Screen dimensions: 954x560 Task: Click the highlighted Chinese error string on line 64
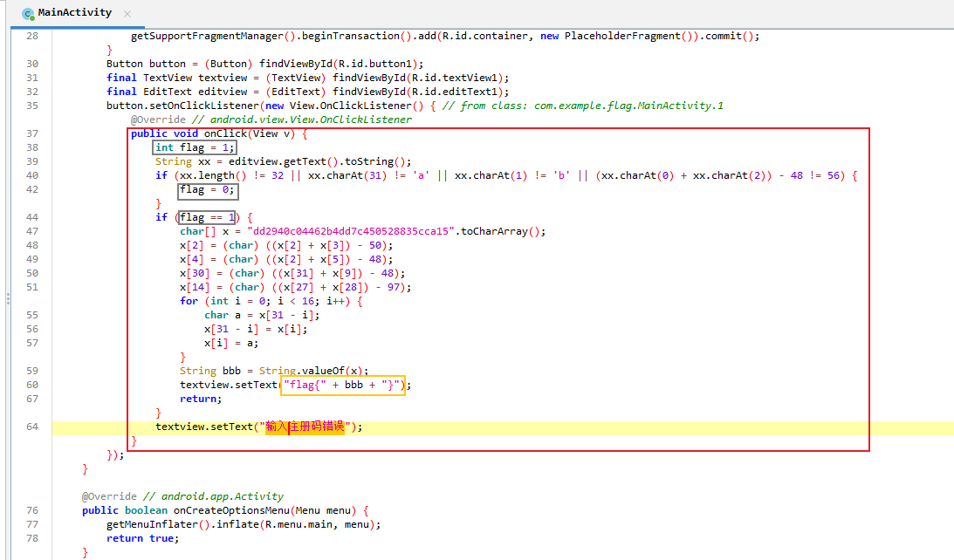[305, 427]
